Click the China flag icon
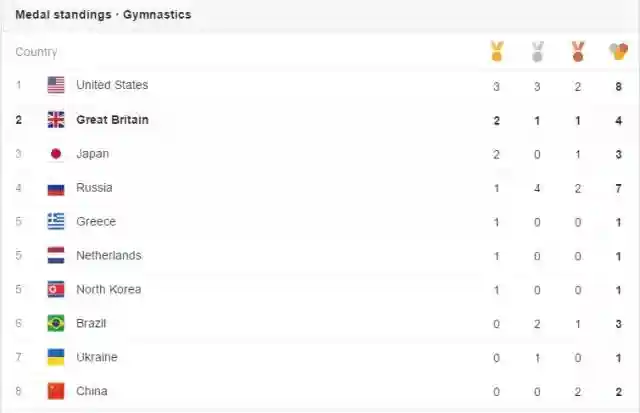Screen dimensions: 640x413 pyautogui.click(x=56, y=391)
